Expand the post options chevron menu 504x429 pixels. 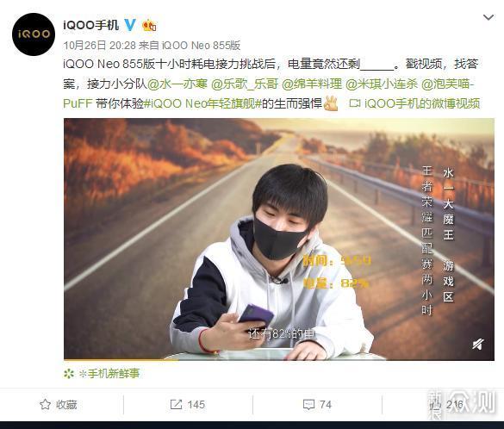[x=488, y=17]
